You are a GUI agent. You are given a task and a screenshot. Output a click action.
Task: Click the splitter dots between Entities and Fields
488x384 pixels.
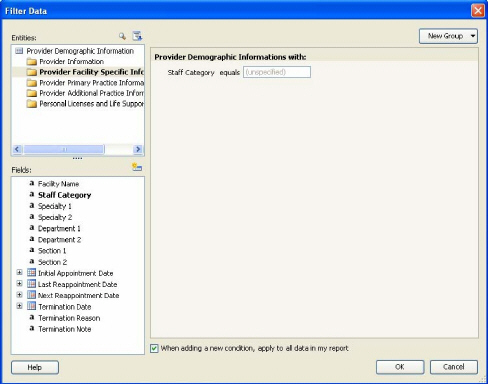77,158
